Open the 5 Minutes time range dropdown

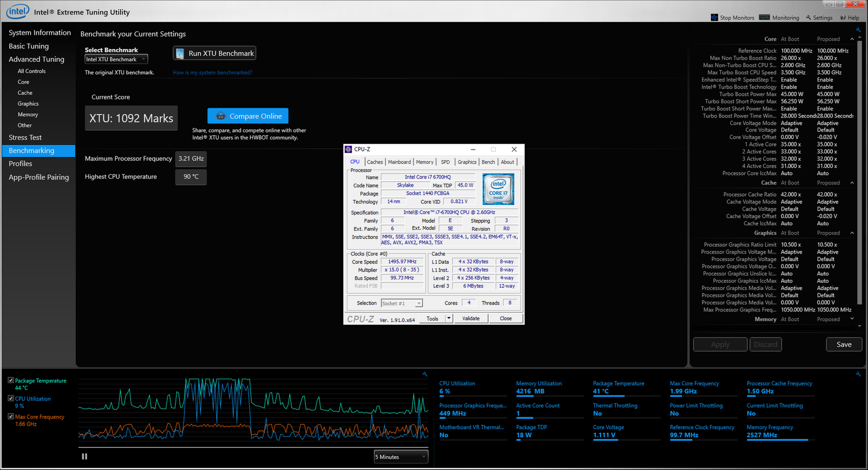[401, 457]
